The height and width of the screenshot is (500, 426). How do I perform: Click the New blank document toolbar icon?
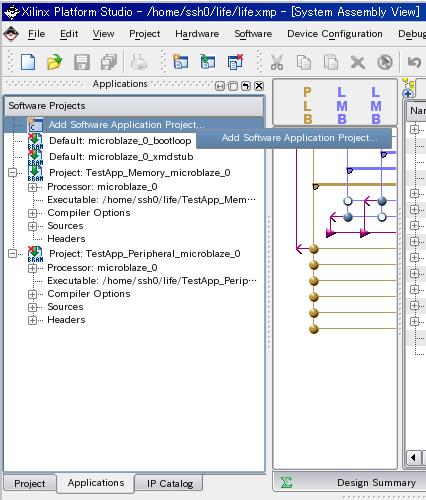(28, 62)
